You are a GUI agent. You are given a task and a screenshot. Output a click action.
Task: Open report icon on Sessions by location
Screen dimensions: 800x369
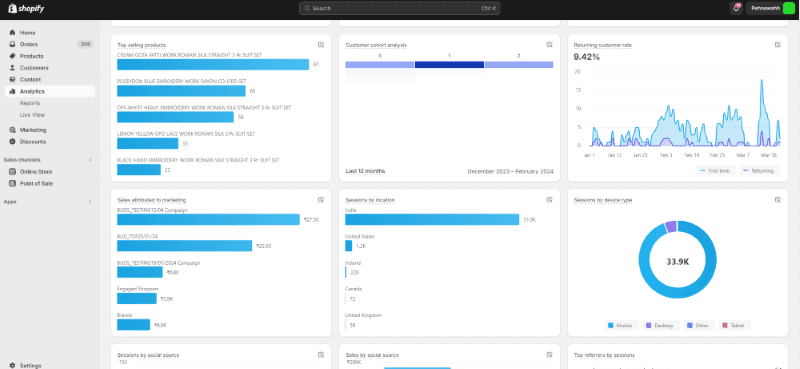(x=549, y=200)
